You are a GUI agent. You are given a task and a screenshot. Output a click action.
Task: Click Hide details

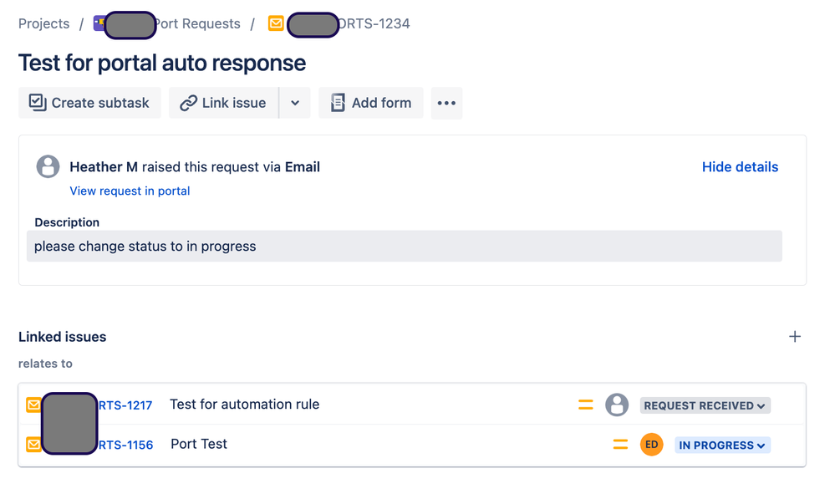[x=740, y=166]
